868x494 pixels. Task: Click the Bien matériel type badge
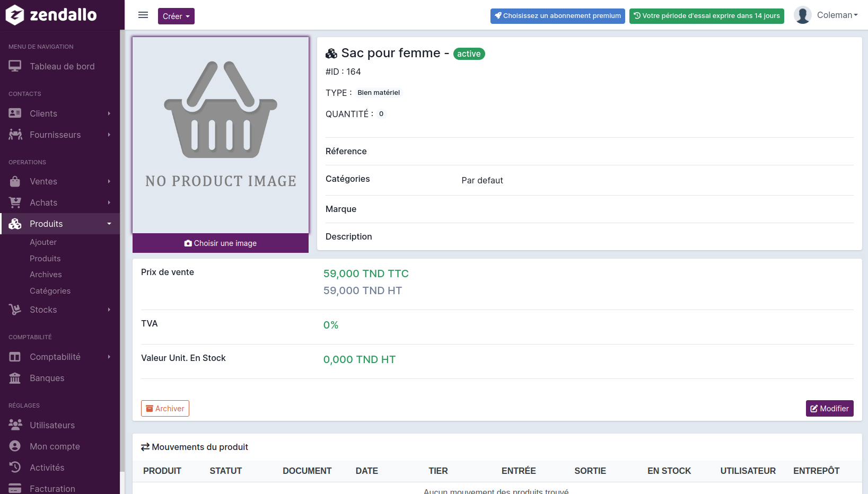[379, 93]
